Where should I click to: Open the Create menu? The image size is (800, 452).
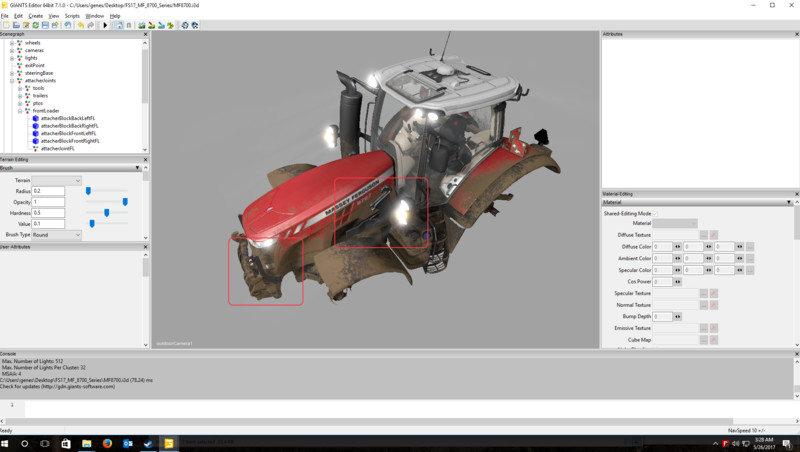point(35,16)
